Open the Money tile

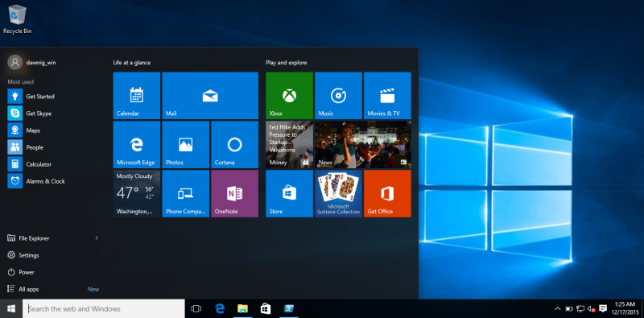289,144
